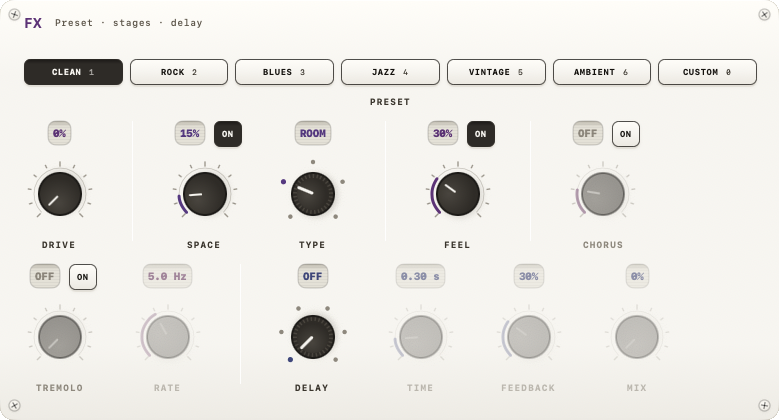Click the delay FEEDBACK knob
779x420 pixels.
pyautogui.click(x=529, y=336)
